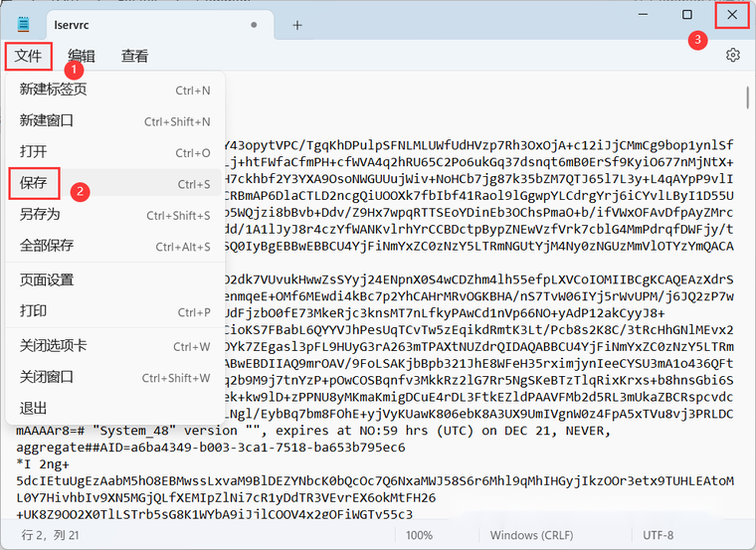Open the 文件 menu

point(28,56)
